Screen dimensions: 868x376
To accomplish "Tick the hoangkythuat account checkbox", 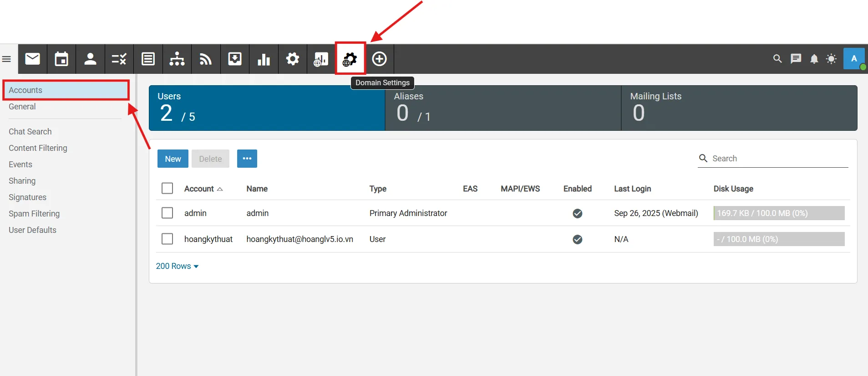I will point(167,239).
